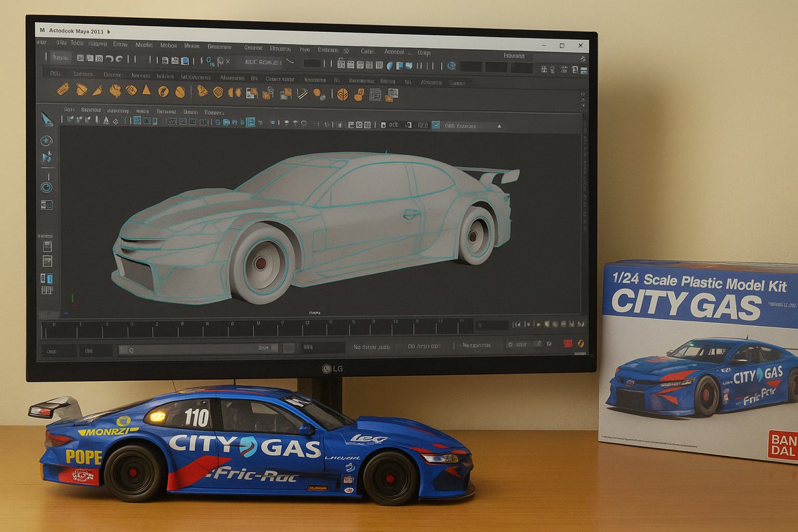Open the 'Accepal' menu in menu bar
The width and height of the screenshot is (798, 532).
394,51
